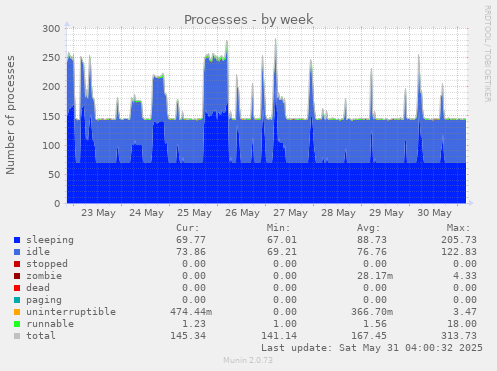Click idle average value 76.76

coord(372,252)
